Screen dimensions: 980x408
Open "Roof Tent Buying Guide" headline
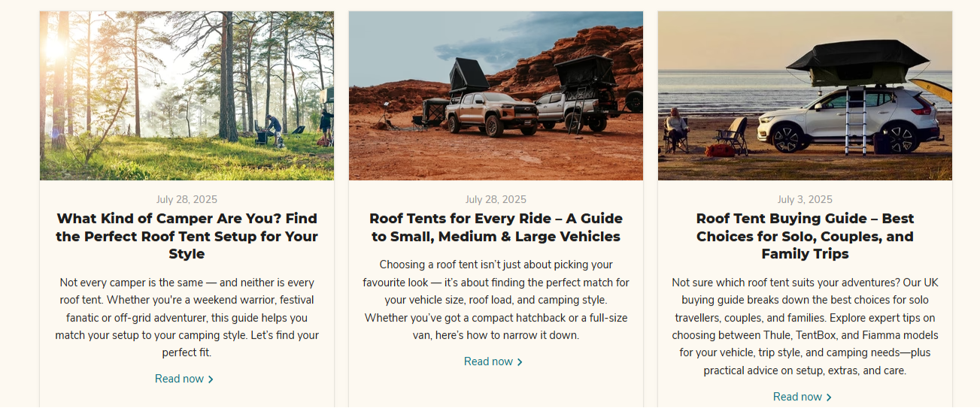[805, 236]
